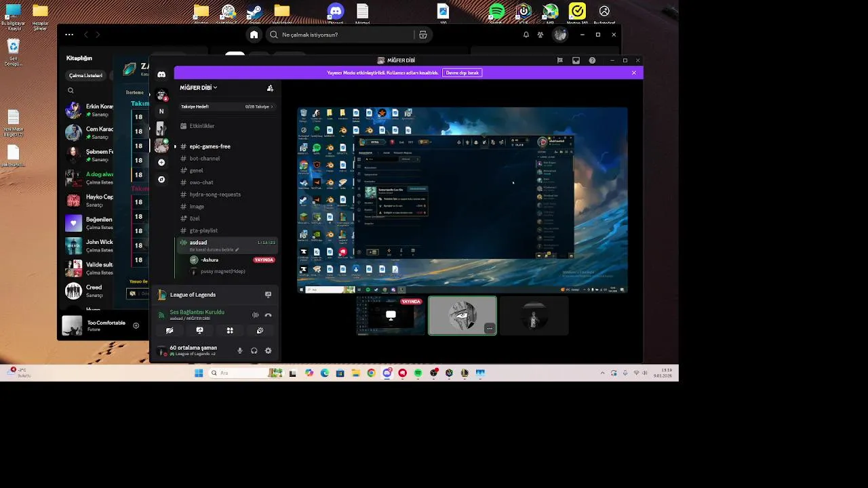Open Spotify notifications bell

(x=526, y=35)
